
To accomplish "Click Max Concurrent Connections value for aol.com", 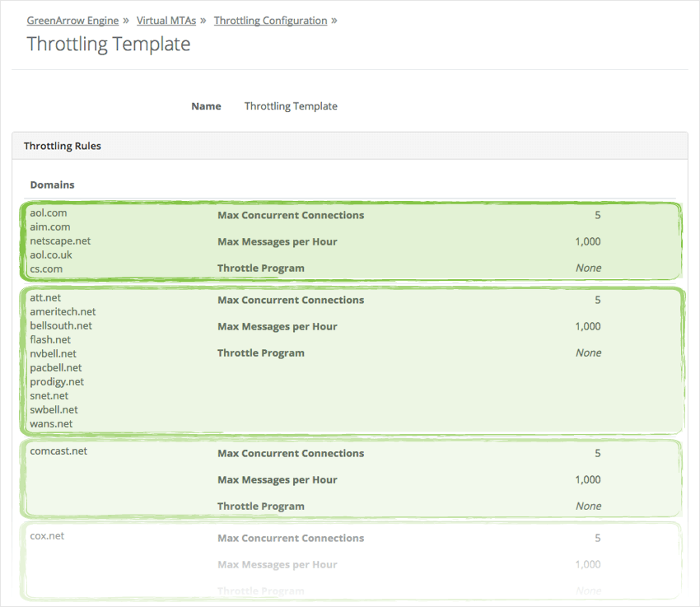I will [x=597, y=216].
